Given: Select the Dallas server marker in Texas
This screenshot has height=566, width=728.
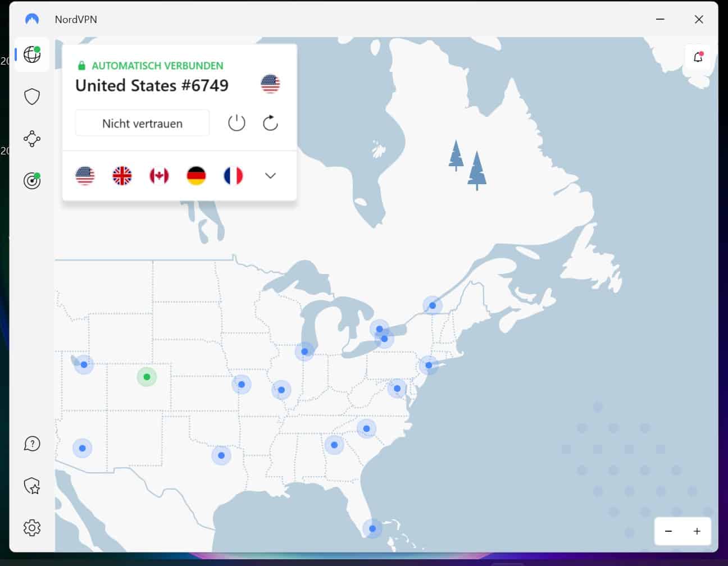Looking at the screenshot, I should 221,455.
